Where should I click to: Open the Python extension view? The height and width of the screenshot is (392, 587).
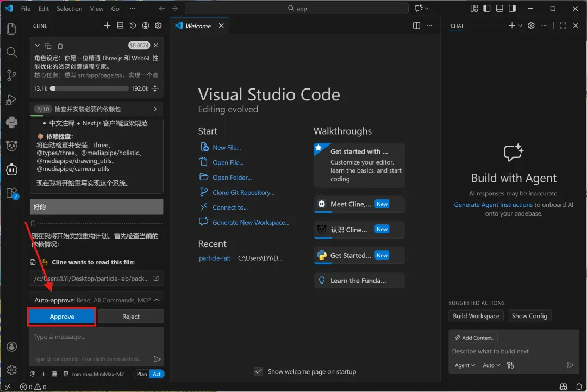(11, 122)
